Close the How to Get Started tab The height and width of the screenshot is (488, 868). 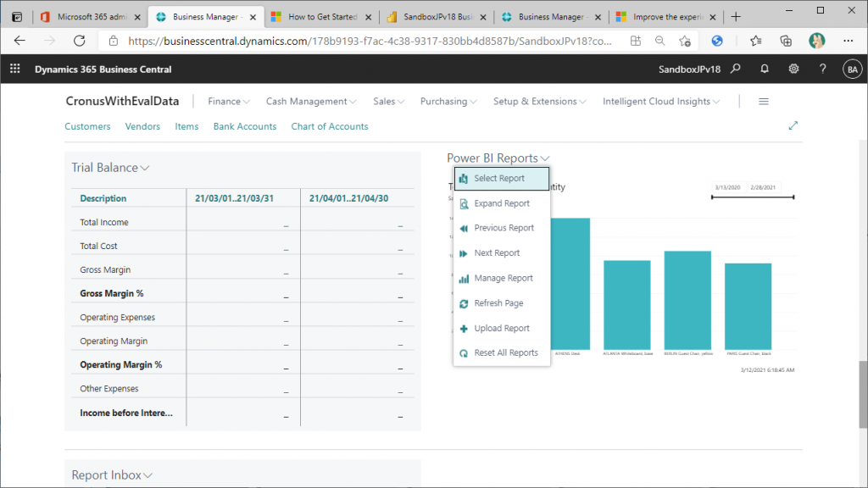(368, 17)
